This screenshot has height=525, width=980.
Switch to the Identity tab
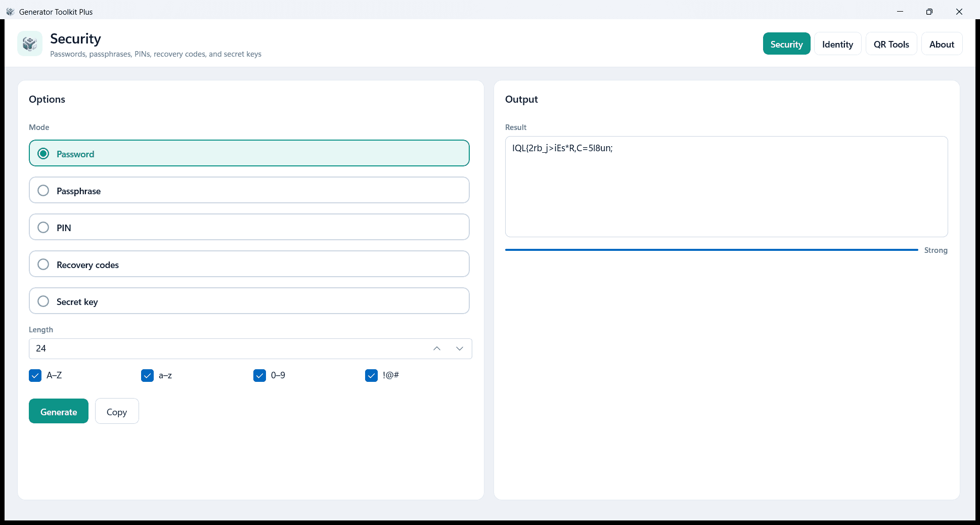[x=837, y=44]
